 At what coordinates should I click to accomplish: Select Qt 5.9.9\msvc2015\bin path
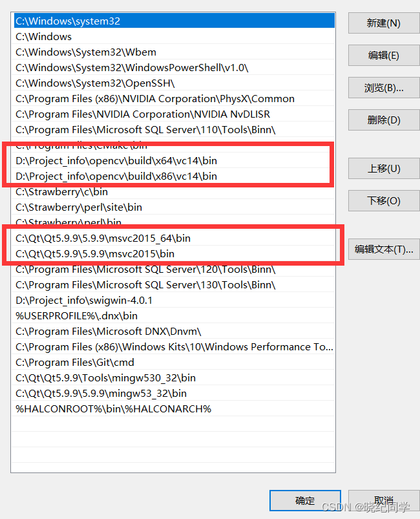174,253
